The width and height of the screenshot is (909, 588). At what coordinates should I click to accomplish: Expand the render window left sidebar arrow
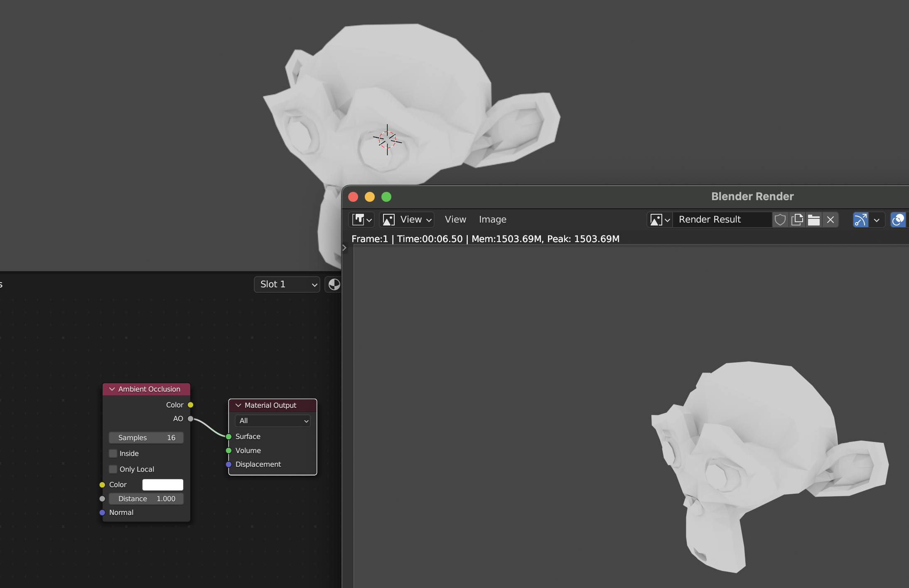[344, 247]
